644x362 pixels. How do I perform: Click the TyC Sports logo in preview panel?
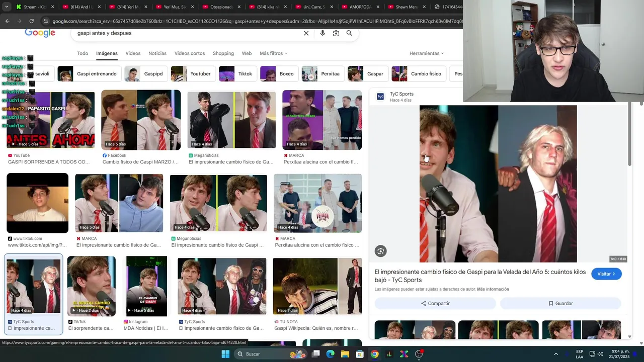tap(380, 97)
